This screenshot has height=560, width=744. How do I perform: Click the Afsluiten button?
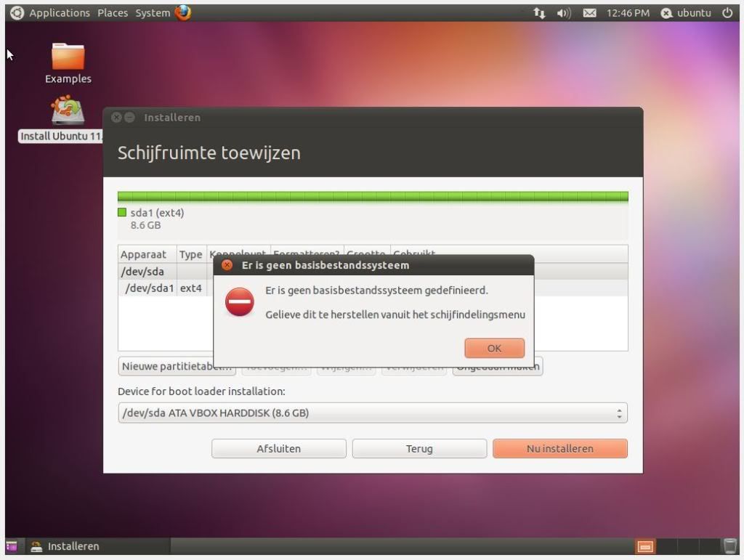coord(278,449)
